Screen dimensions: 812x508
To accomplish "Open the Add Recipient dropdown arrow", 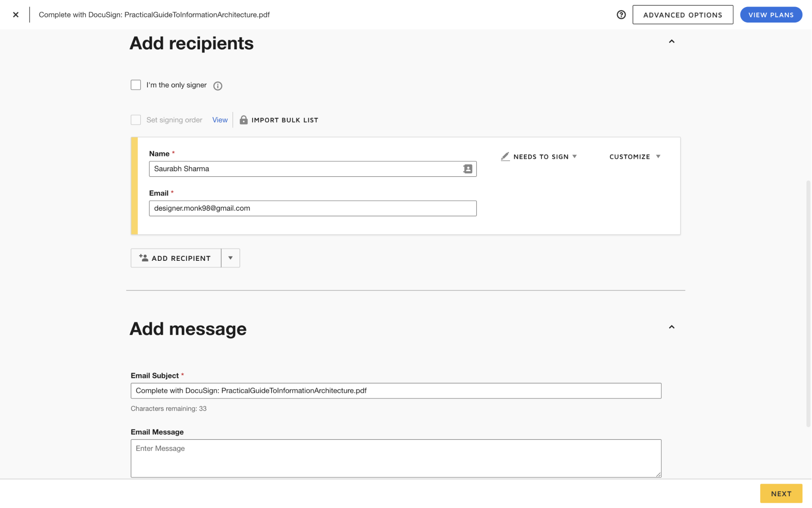I will point(230,258).
